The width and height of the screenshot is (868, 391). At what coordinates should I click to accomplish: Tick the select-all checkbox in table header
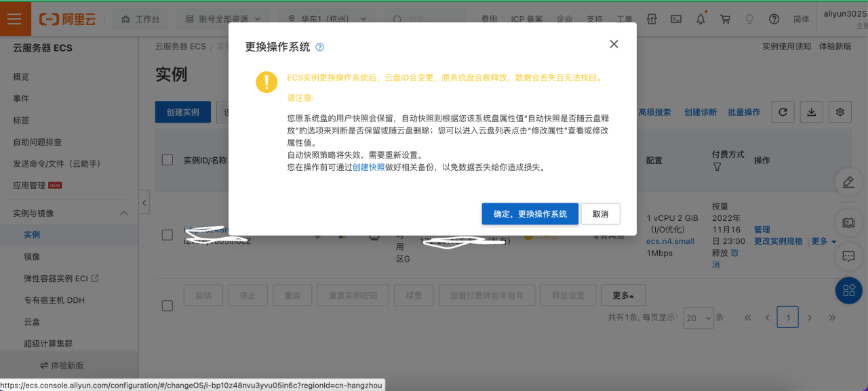point(167,161)
